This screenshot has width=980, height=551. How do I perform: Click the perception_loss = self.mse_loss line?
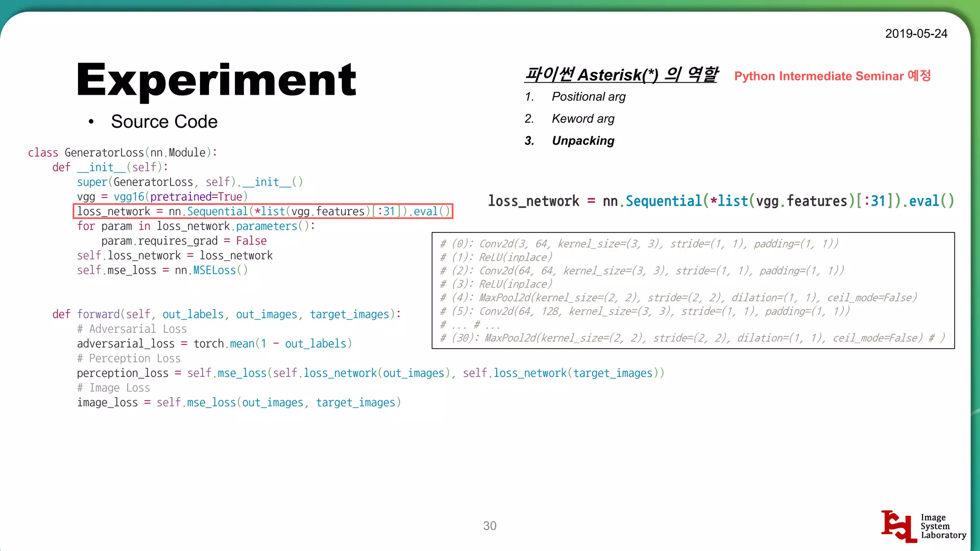point(370,373)
